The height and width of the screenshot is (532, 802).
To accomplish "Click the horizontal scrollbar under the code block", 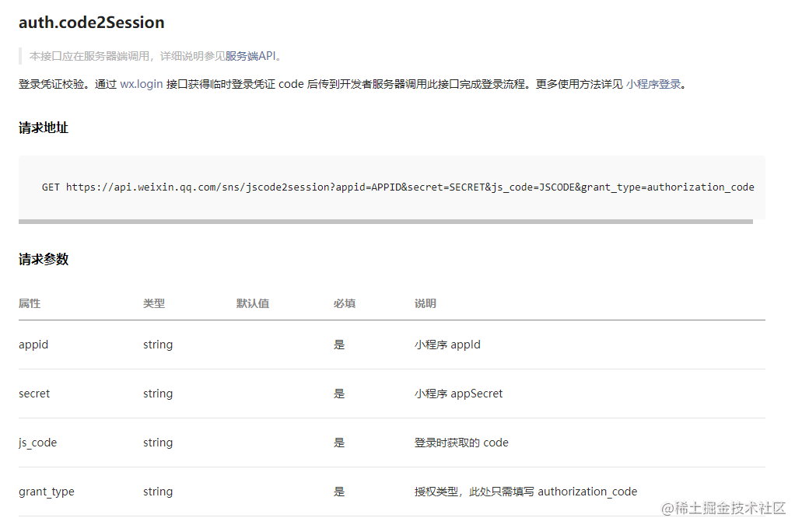I will point(387,221).
